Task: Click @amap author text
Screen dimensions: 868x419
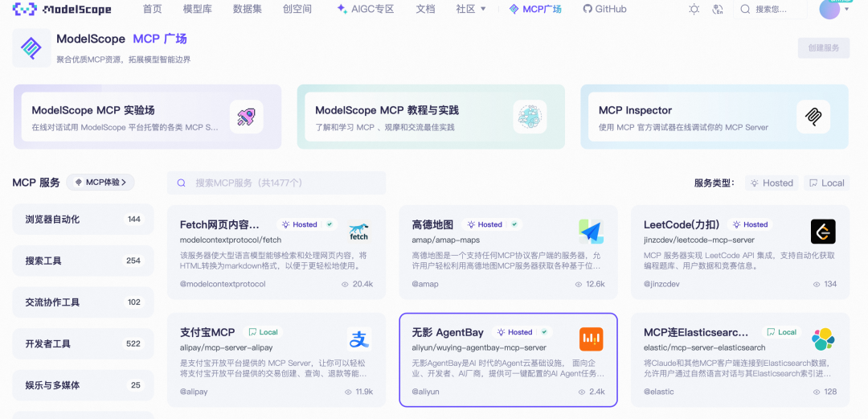Action: (x=425, y=285)
